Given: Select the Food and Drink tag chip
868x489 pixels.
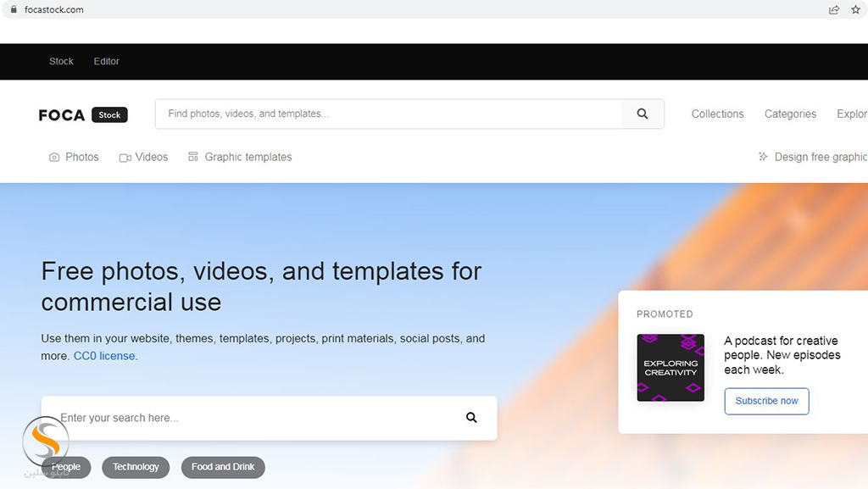Looking at the screenshot, I should (223, 467).
